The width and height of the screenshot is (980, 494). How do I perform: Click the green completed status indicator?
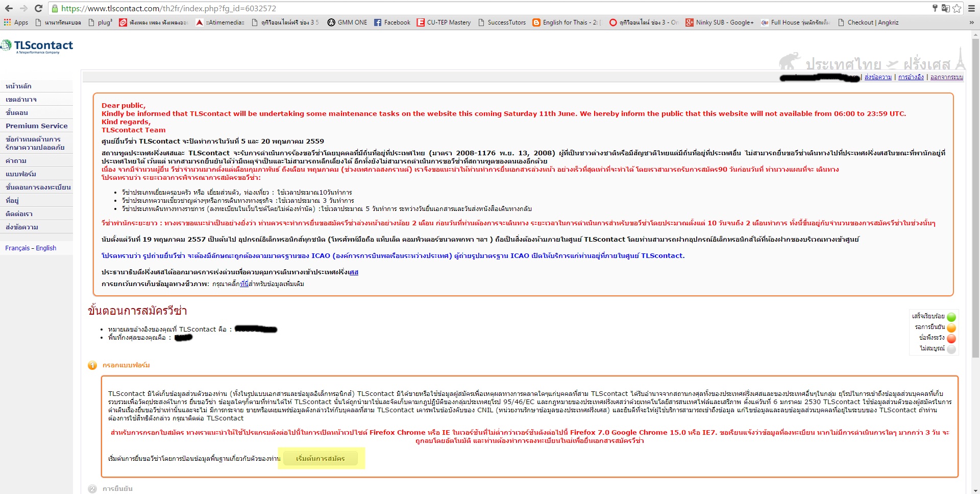pos(951,317)
